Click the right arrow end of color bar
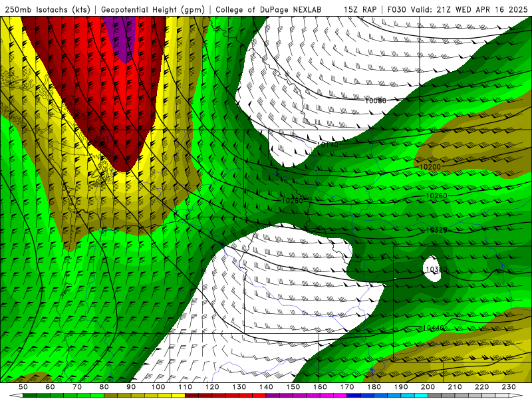This screenshot has width=532, height=399. (x=516, y=396)
